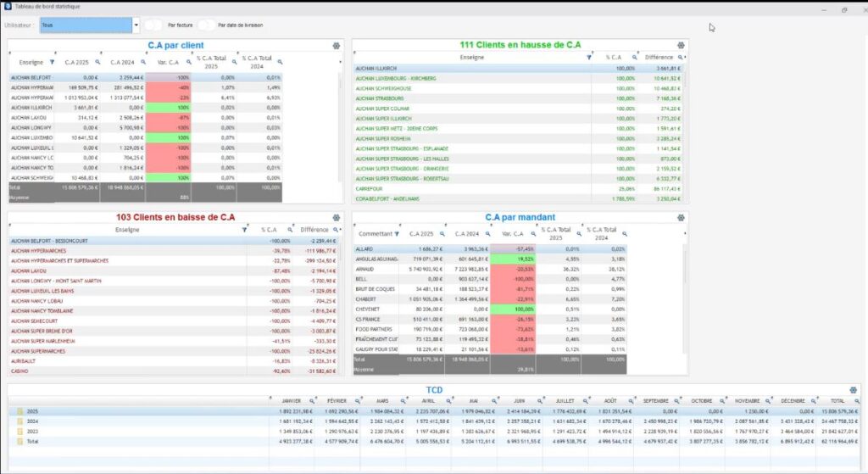This screenshot has height=474, width=868.
Task: Select CARREFOUR row in Clients en hausse
Action: (x=518, y=189)
